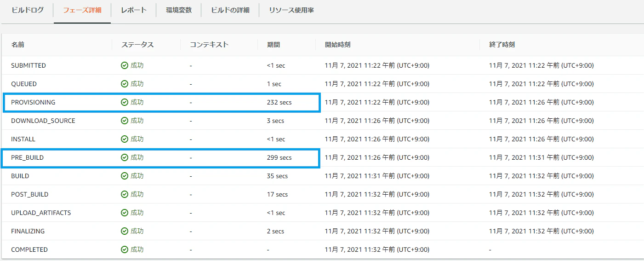
Task: Click the 232 secs duration value
Action: [279, 102]
